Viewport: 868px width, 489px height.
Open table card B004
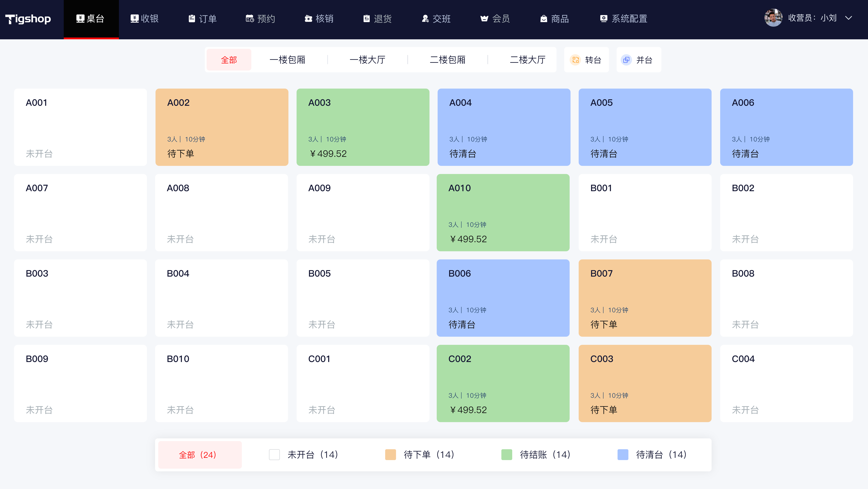(x=221, y=298)
